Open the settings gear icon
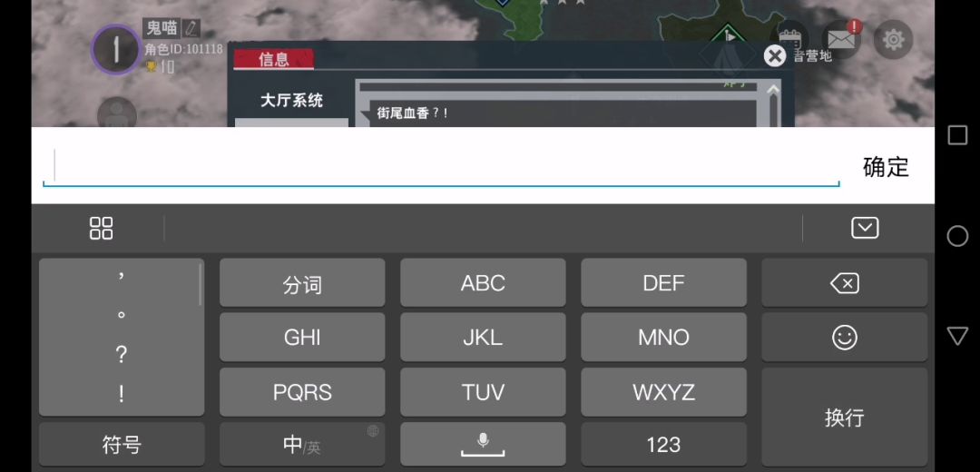 point(894,39)
